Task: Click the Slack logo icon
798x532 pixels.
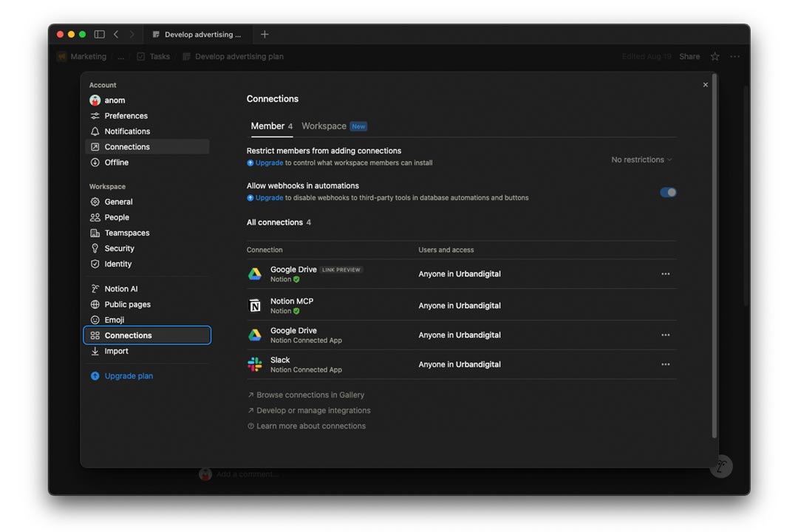Action: (x=255, y=364)
